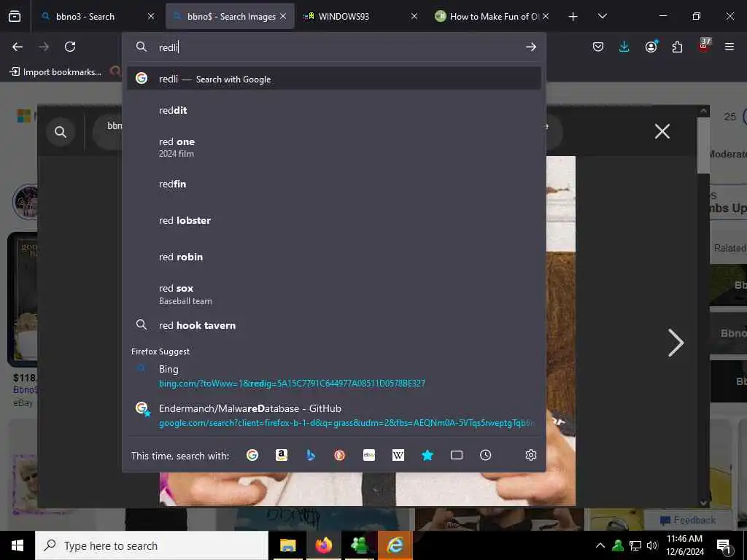Choose the red sox Baseball team suggestion
Screen dimensions: 747x560
pos(334,294)
